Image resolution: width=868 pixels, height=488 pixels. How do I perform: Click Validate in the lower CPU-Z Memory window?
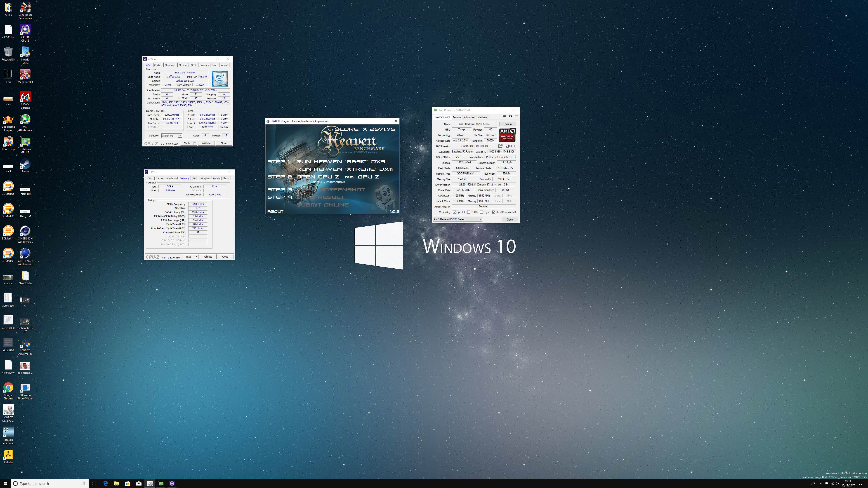click(x=208, y=257)
